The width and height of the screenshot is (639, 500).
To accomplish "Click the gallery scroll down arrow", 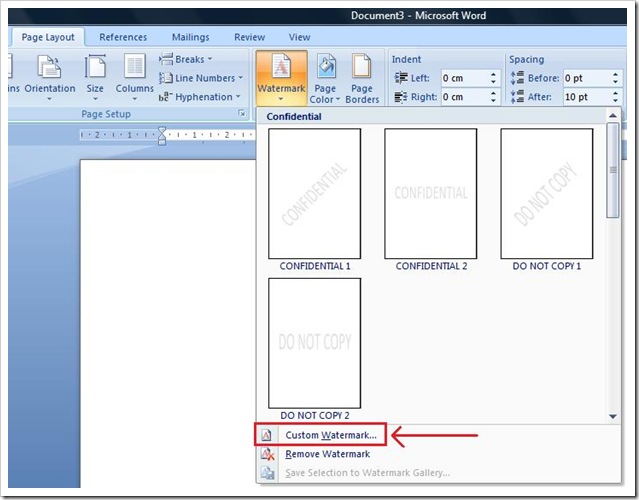I will 613,416.
